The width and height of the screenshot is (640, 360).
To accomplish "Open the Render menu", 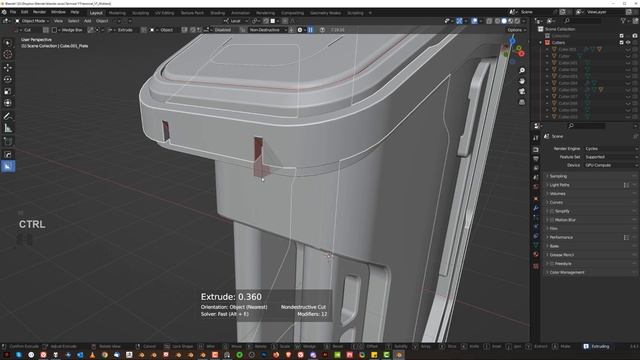I will (x=39, y=12).
